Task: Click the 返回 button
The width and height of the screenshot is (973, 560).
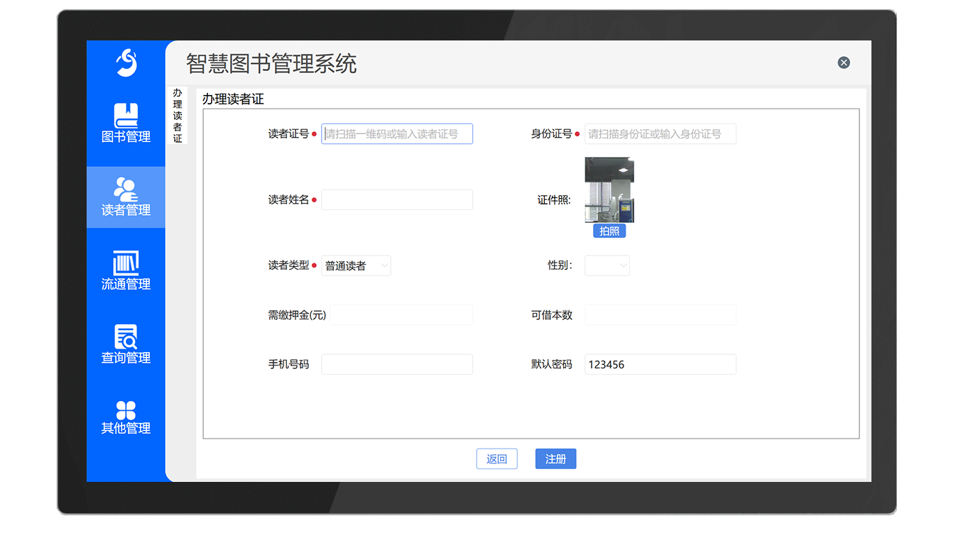Action: [x=496, y=459]
